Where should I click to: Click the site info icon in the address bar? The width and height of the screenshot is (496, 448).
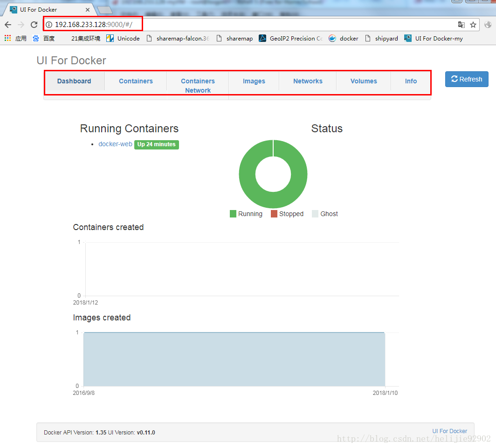pyautogui.click(x=49, y=25)
